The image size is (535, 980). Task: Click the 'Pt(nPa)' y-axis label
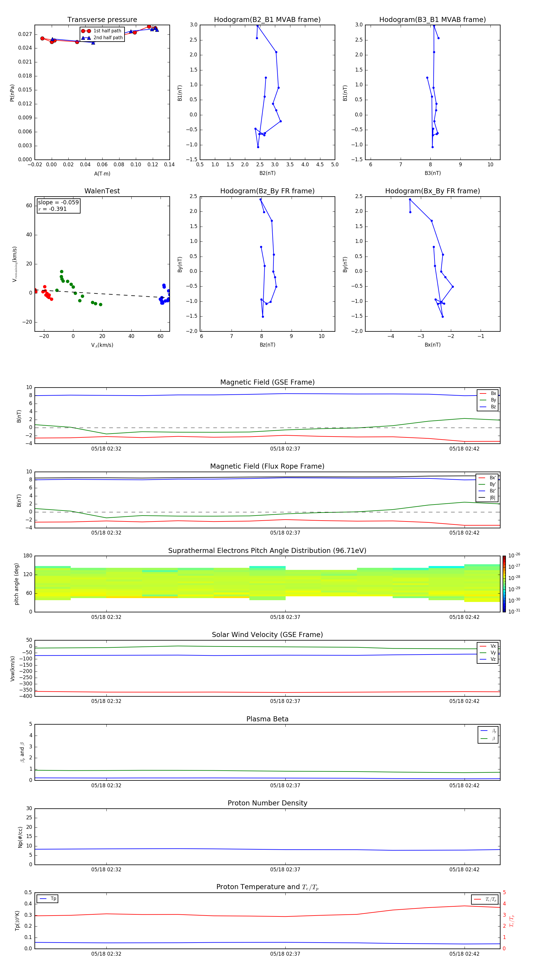12,93
